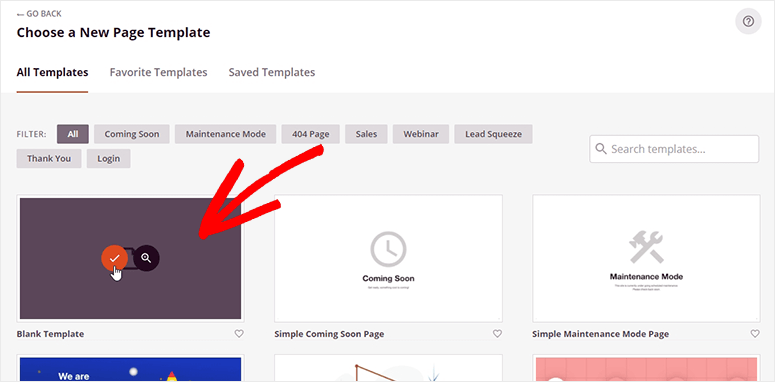Open the help question mark icon
This screenshot has height=382, width=775.
(748, 22)
